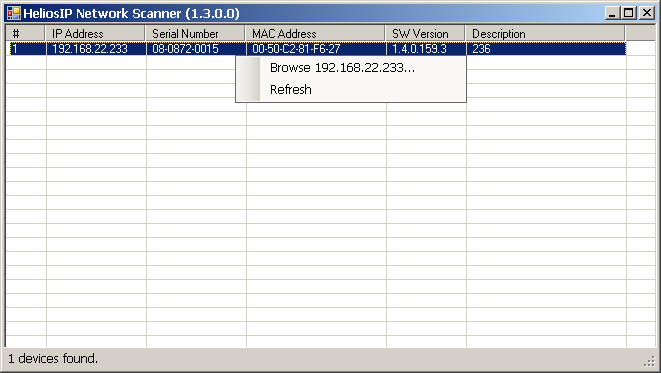Sort by Serial Number column header

[195, 33]
